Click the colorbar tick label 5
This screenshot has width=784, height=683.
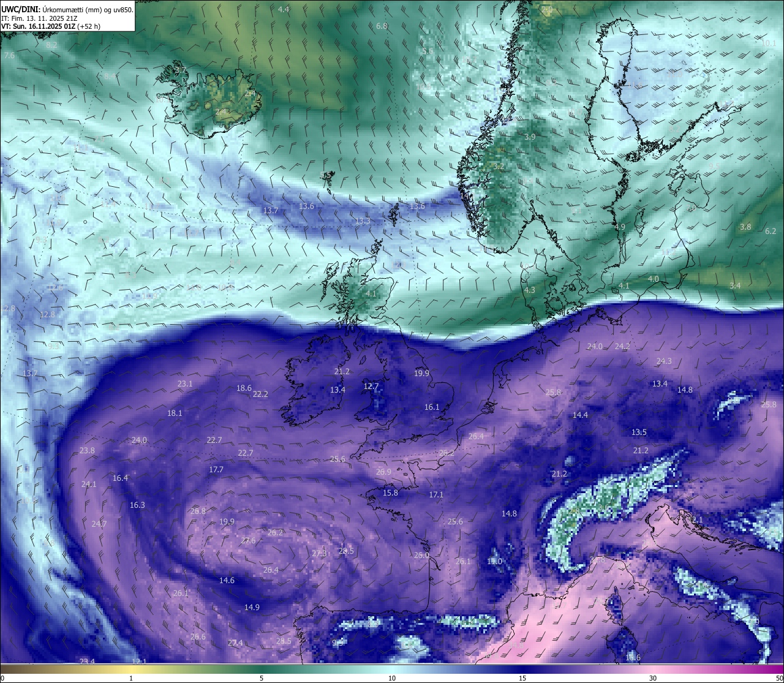pos(262,678)
